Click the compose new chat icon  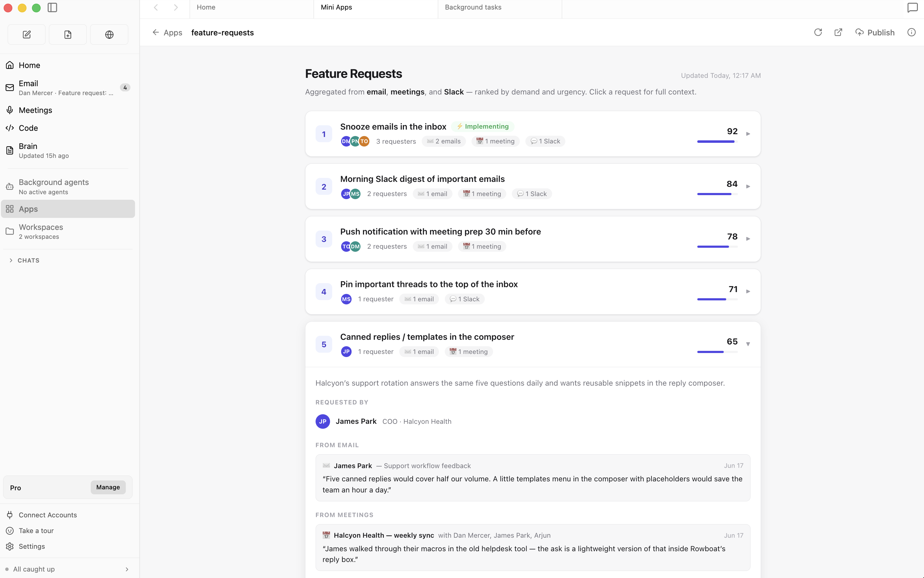26,34
